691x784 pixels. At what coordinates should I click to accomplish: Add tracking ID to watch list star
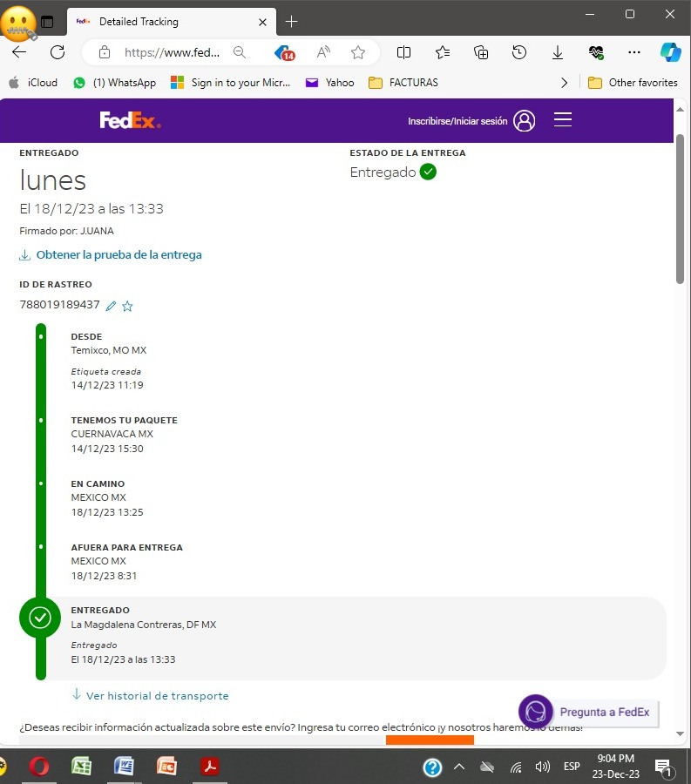tap(127, 306)
